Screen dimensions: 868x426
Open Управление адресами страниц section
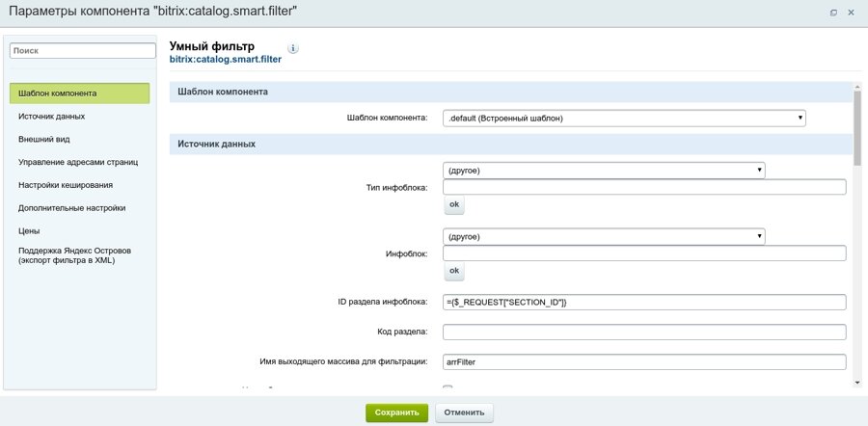[78, 162]
